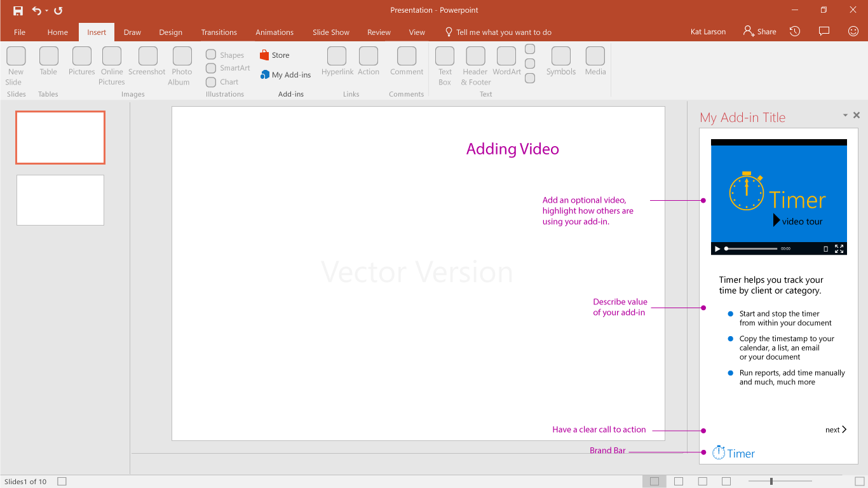This screenshot has height=488, width=868.
Task: Switch to the Draw tab
Action: click(132, 32)
